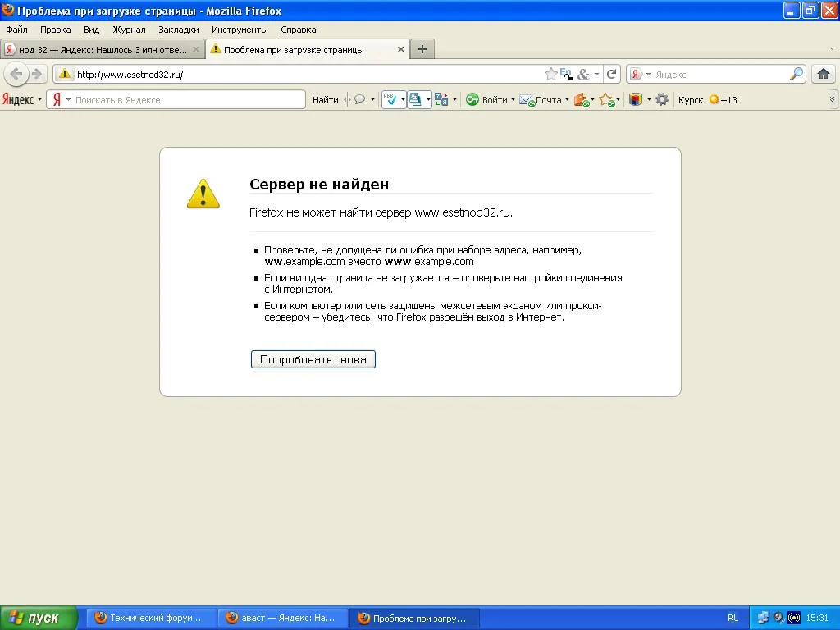
Task: Open the Закладки menu
Action: (x=178, y=30)
